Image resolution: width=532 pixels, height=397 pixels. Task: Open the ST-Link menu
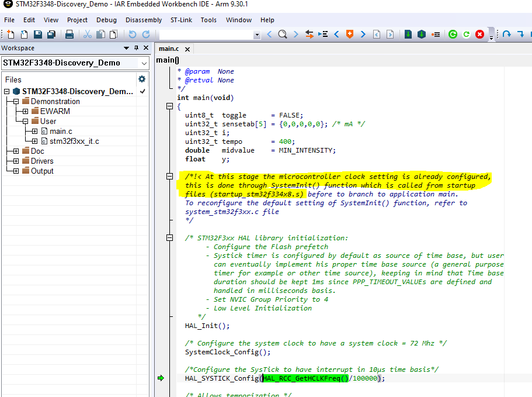coord(181,20)
